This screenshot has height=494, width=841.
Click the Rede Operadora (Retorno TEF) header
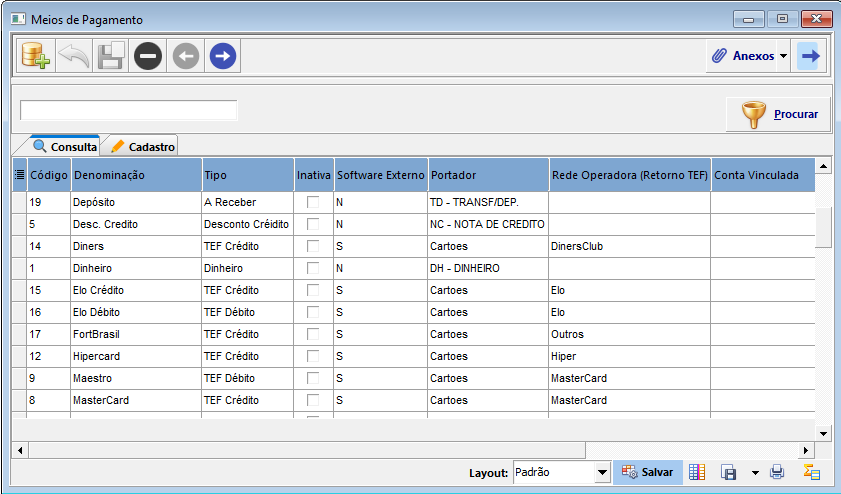[630, 175]
